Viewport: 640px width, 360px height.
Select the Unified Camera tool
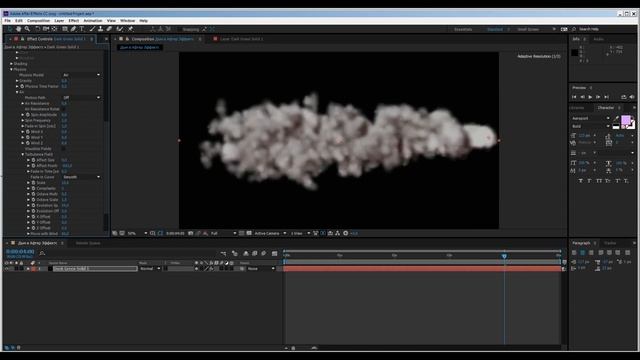(46, 29)
